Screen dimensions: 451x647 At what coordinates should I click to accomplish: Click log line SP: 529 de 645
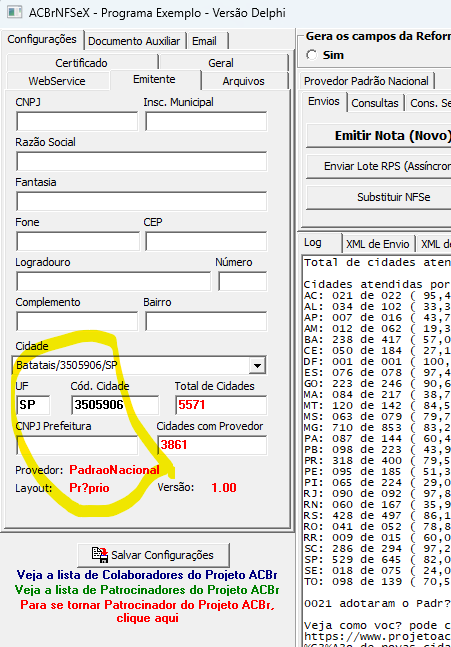377,560
